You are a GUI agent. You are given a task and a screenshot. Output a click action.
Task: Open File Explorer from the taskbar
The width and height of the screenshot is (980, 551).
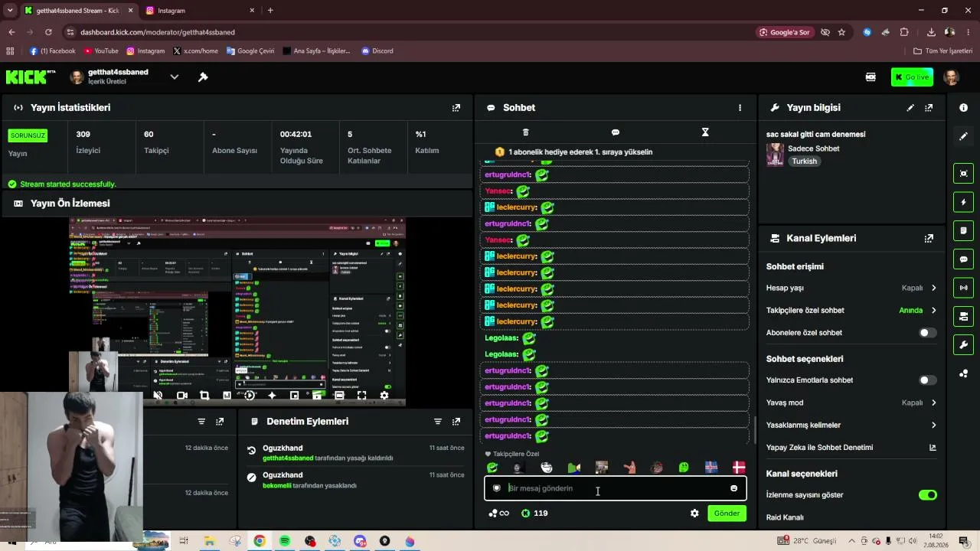tap(209, 541)
